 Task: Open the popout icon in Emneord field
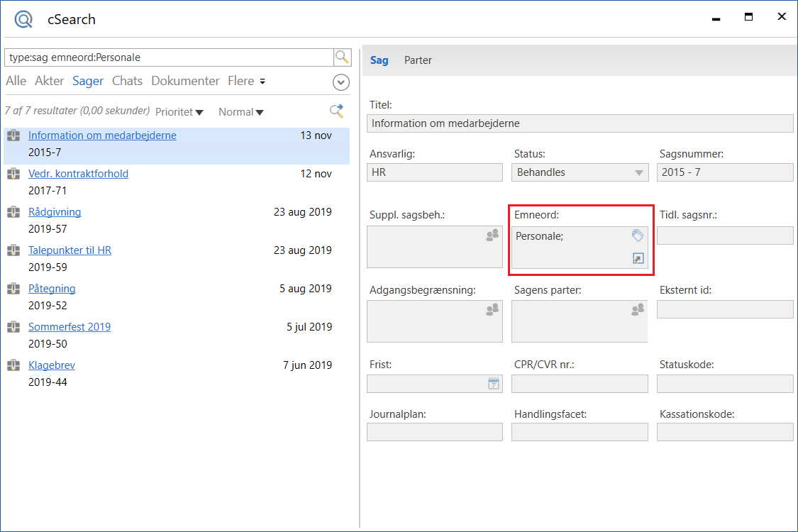637,259
